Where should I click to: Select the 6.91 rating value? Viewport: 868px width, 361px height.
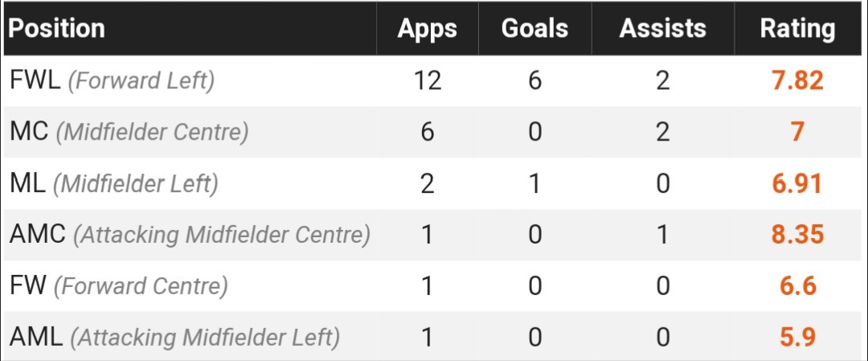[797, 183]
